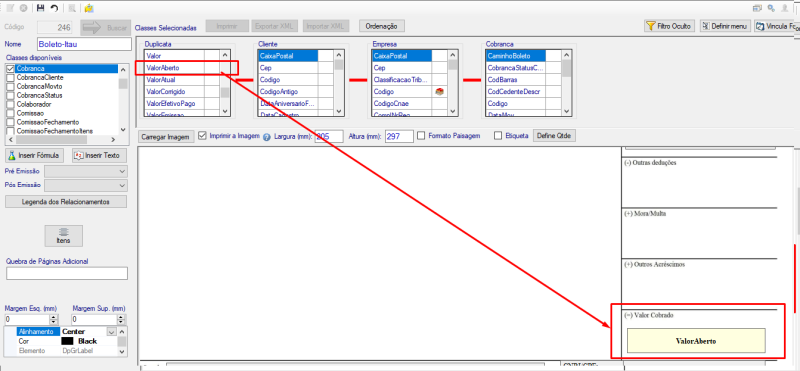The image size is (800, 371).
Task: Click the Nome input field Boleto-Itau
Action: click(84, 44)
